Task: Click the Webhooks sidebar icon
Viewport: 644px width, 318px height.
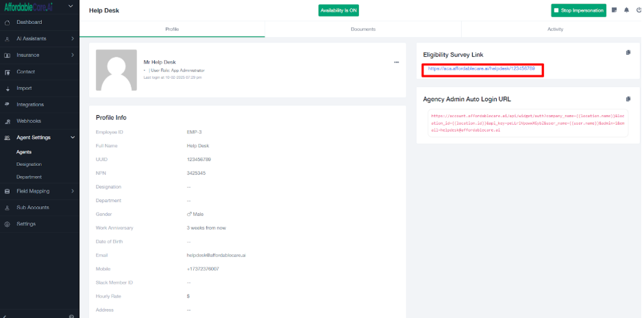Action: [8, 121]
